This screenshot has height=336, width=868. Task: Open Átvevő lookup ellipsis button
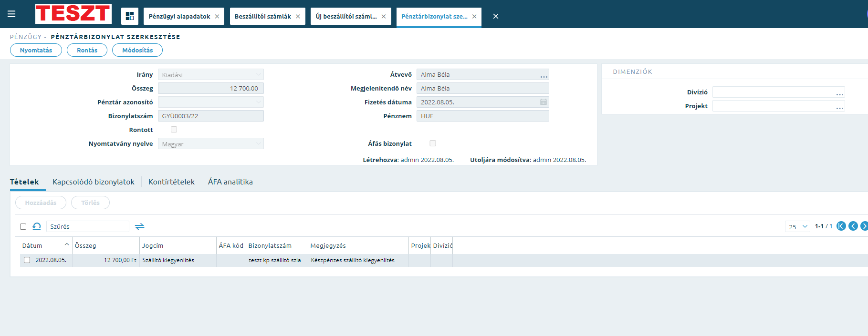(x=544, y=76)
